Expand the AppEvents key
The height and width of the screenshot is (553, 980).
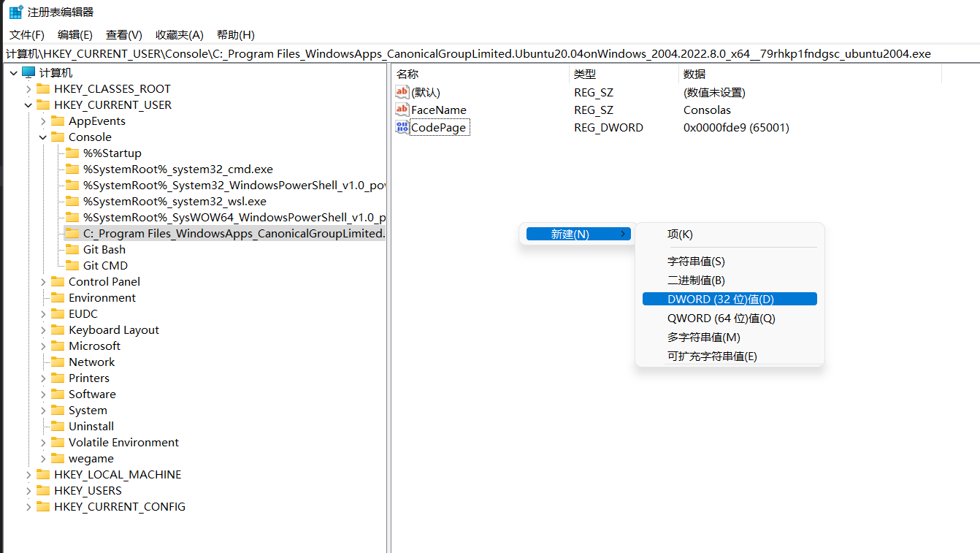(x=43, y=121)
